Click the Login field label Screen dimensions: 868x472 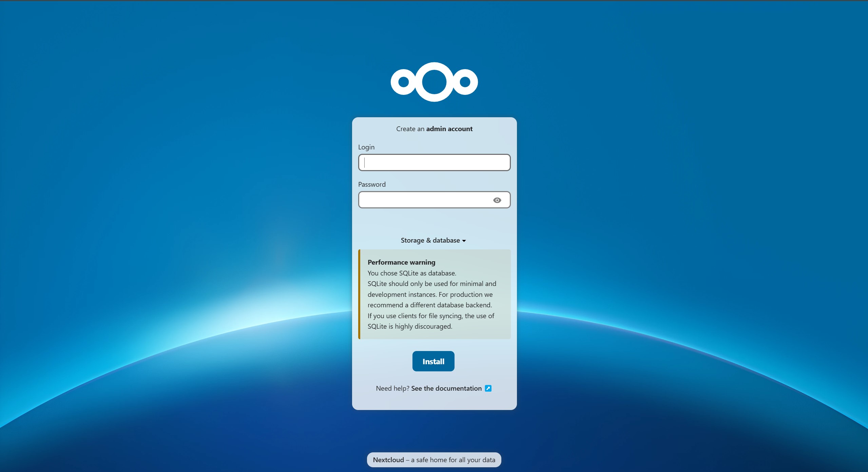366,147
